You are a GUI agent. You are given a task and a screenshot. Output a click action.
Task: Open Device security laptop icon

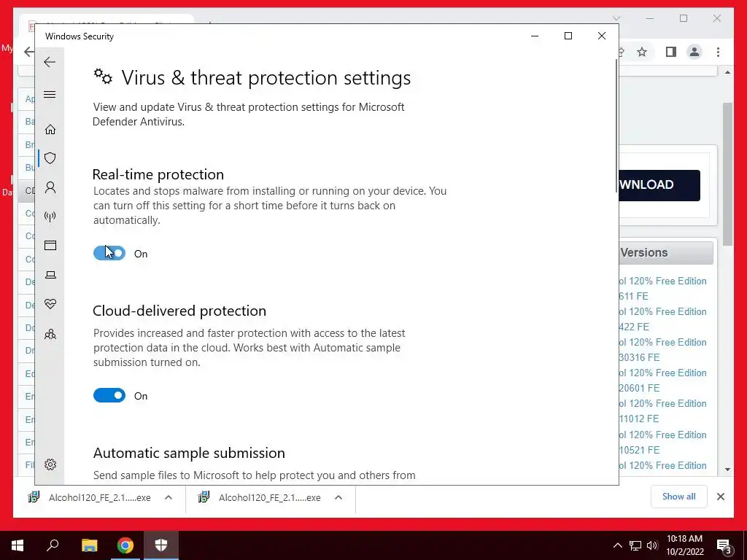pyautogui.click(x=50, y=275)
